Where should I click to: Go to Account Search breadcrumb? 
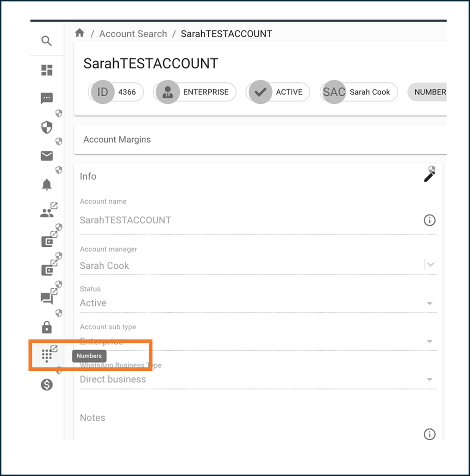133,33
